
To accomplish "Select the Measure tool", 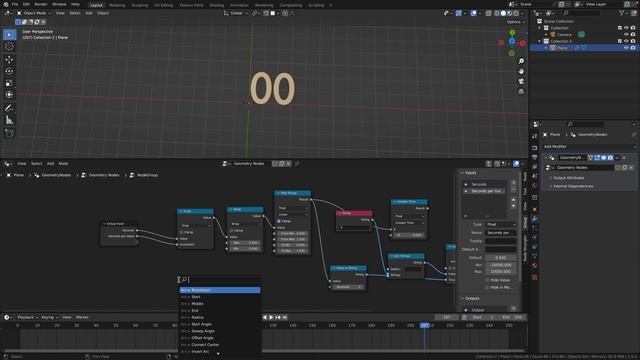I will (9, 120).
